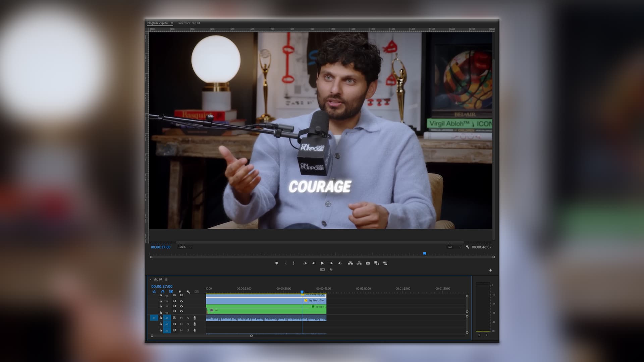This screenshot has width=644, height=362.
Task: Click the Add Marker icon in program monitor
Action: point(276,263)
